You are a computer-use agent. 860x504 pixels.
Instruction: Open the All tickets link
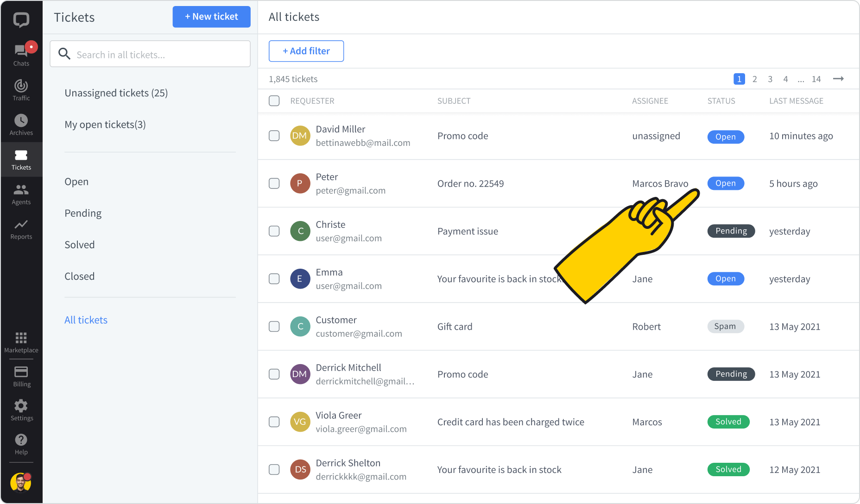coord(86,320)
